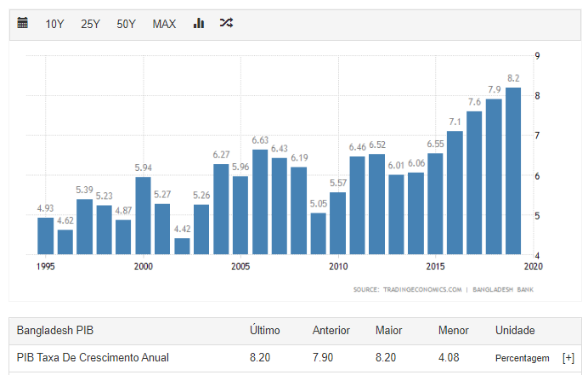Click the year 2000 bar labeled 5.94
The height and width of the screenshot is (375, 588).
tap(144, 215)
